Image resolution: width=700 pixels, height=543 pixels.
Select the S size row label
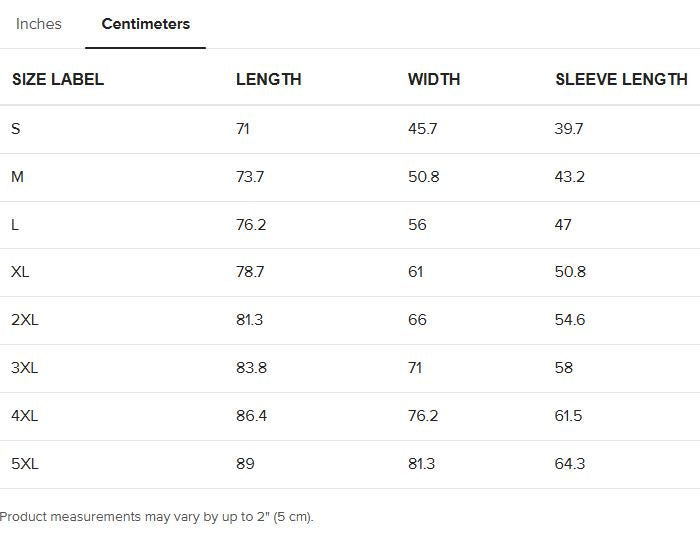pos(16,129)
